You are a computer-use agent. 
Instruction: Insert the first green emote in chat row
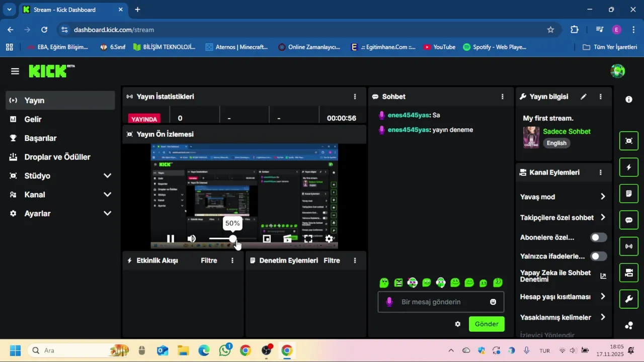(384, 283)
